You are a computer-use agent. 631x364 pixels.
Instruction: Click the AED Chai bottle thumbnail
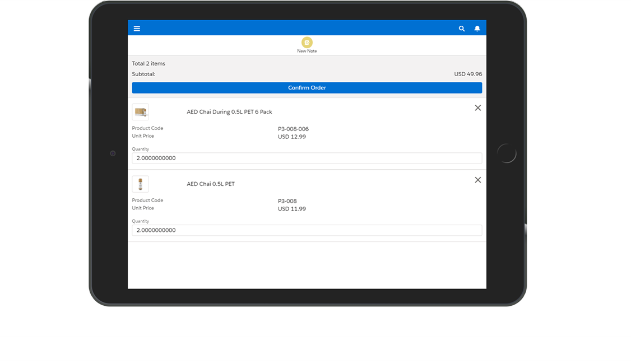coord(140,184)
